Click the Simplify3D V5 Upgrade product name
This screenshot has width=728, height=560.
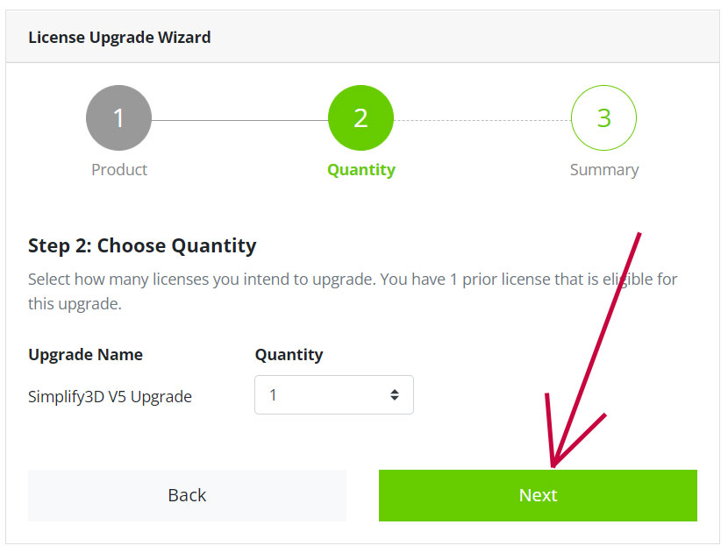pyautogui.click(x=110, y=397)
